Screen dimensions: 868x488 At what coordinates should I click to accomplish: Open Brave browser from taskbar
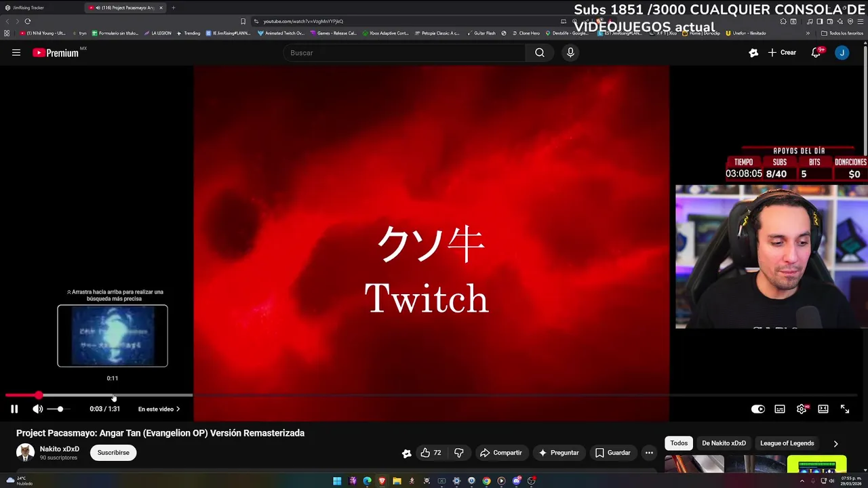tap(382, 481)
